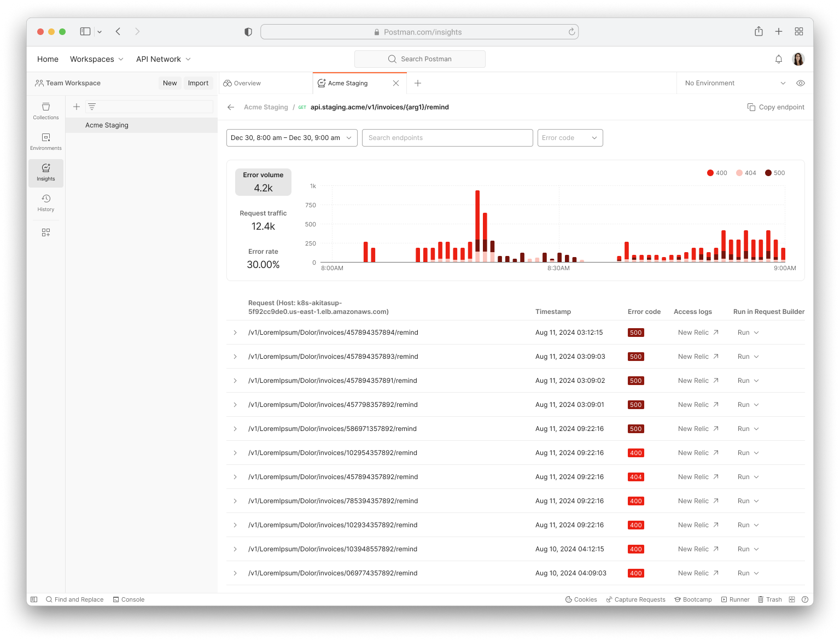Screen dimensions: 840x641
Task: Toggle the 500 legend series
Action: 775,173
